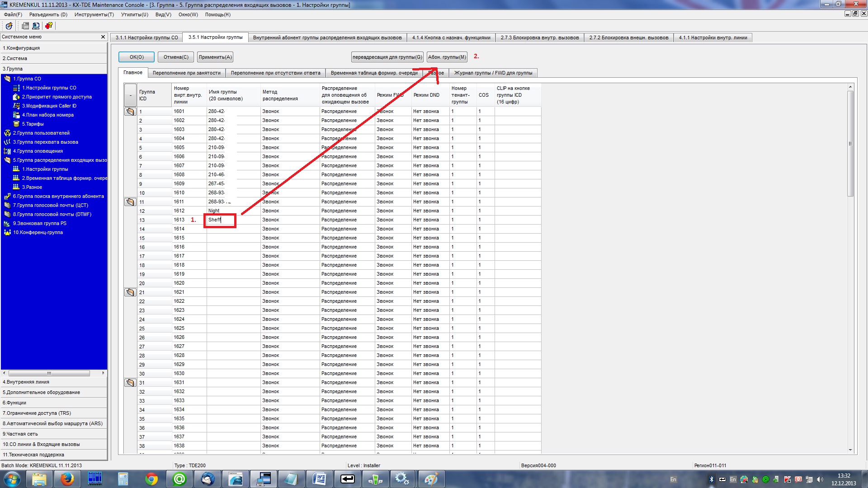Select the Tariffs (5.Тарифы) tree item
Image resolution: width=868 pixels, height=488 pixels.
[x=33, y=124]
